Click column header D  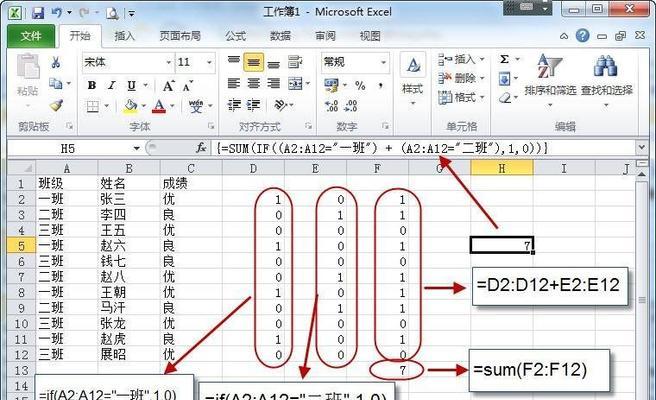(253, 168)
